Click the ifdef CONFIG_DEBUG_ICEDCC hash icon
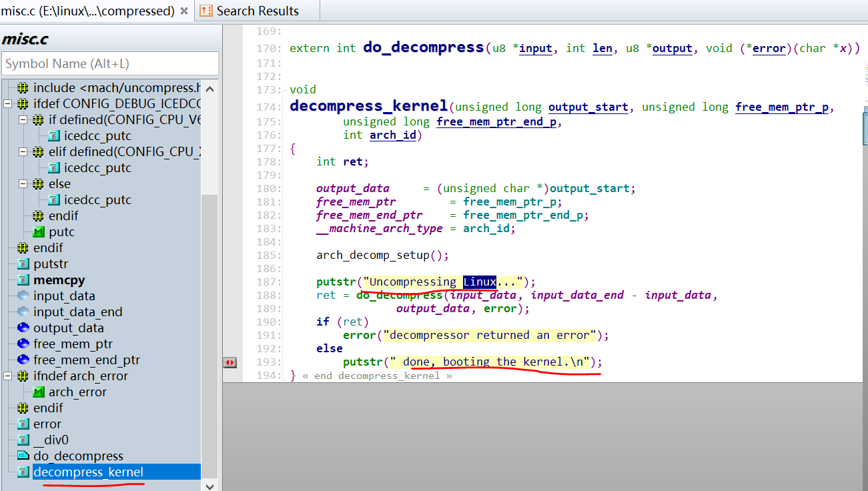The height and width of the screenshot is (491, 868). point(23,104)
